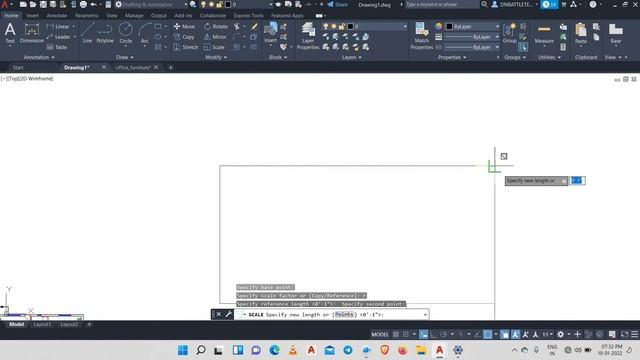Open the Text annotation tool
640x360 pixels.
(x=10, y=33)
